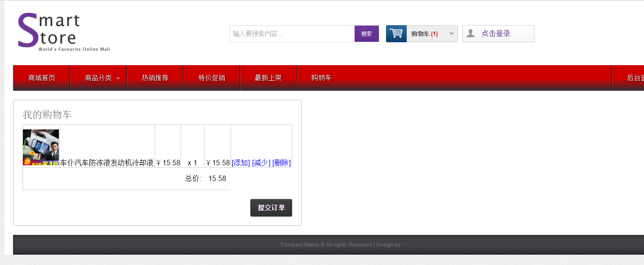Open the 点击登录 login link
This screenshot has width=644, height=265.
496,34
